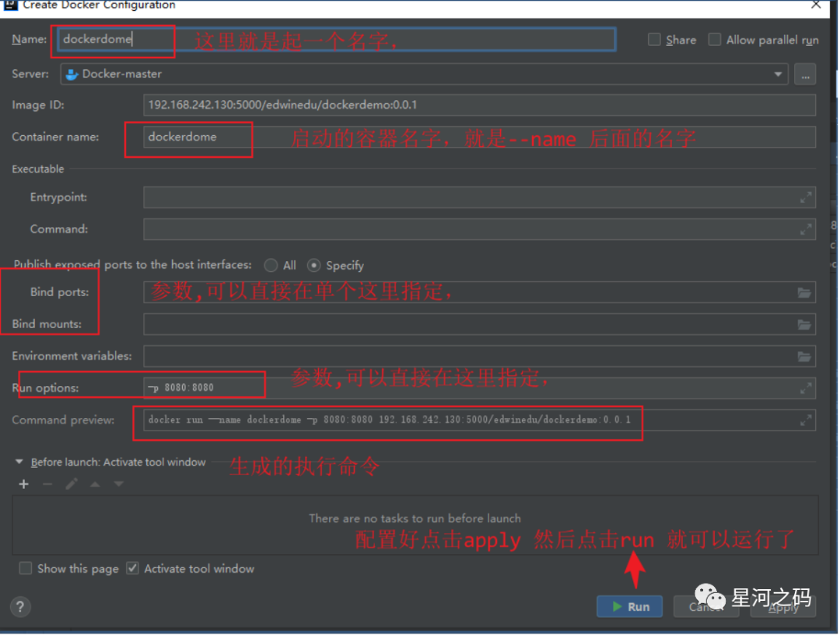Expand the Run options editor icon
840x635 pixels.
pos(805,389)
